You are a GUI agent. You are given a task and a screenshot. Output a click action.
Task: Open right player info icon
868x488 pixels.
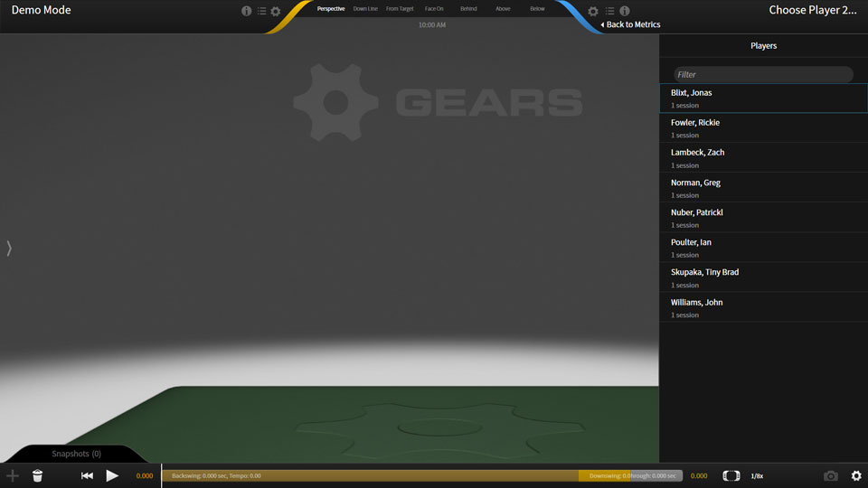[x=625, y=11]
